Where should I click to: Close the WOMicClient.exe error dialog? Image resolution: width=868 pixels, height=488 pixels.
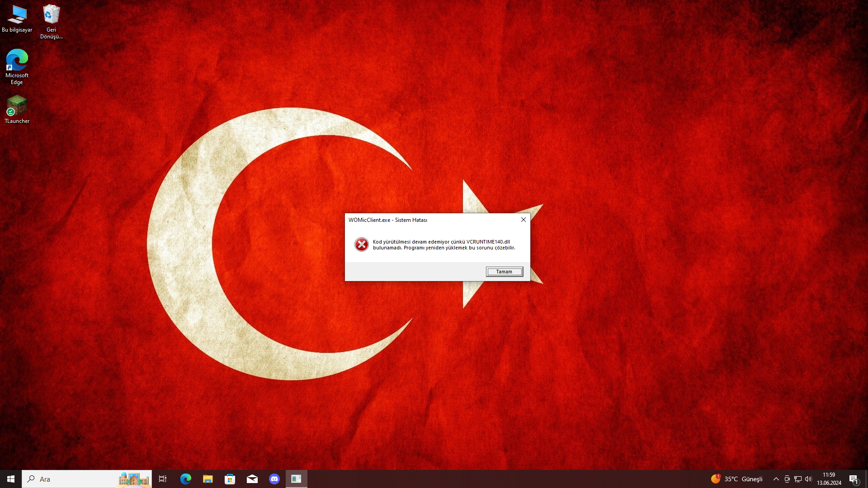tap(523, 220)
